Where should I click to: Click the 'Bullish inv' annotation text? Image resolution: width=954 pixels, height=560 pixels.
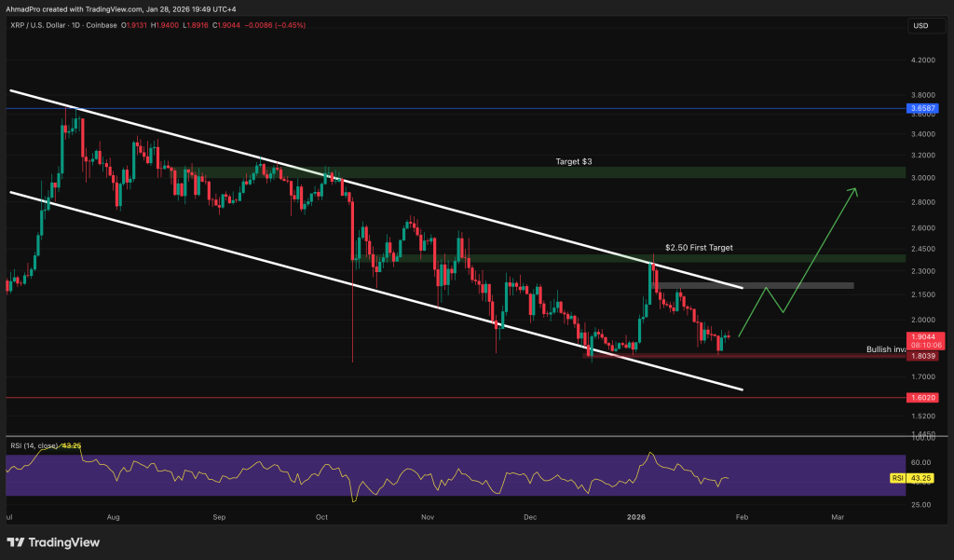(885, 349)
